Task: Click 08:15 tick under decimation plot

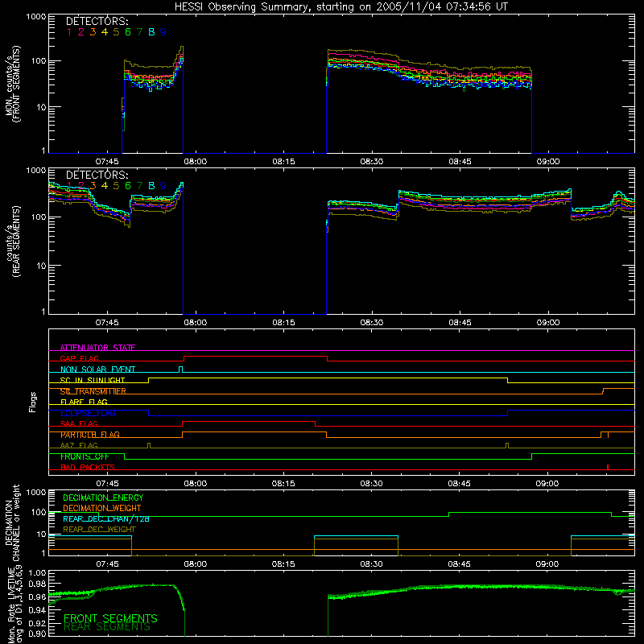Action: tap(283, 564)
